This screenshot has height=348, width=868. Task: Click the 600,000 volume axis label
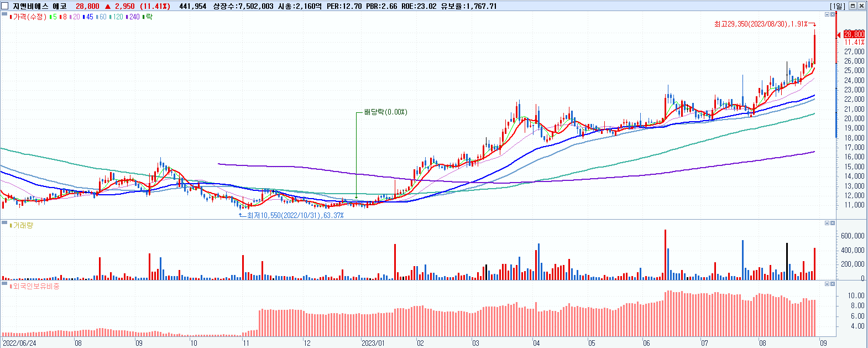(x=853, y=236)
